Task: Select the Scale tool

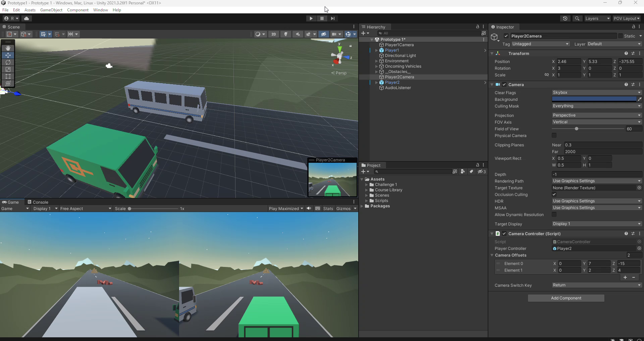Action: point(8,69)
